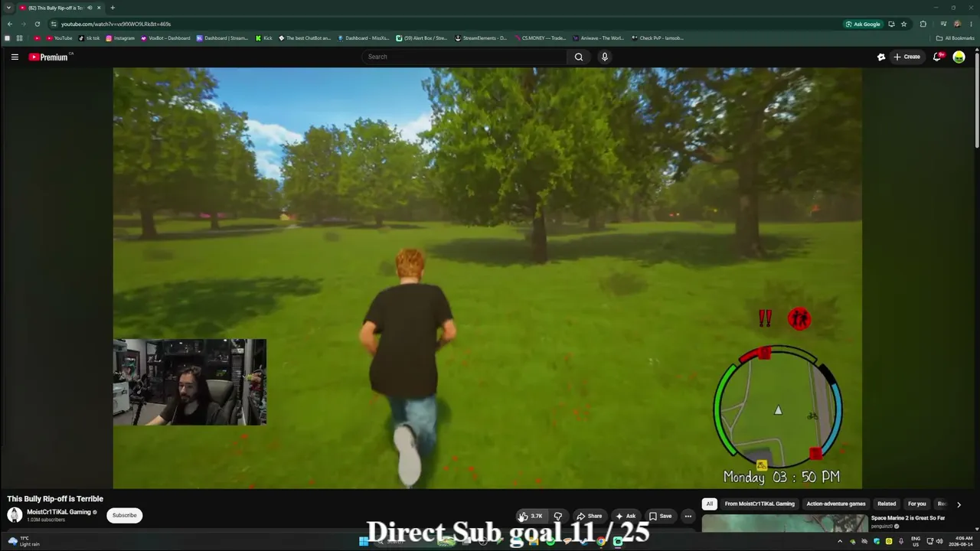Focus the browser address bar URL
Screen dimensions: 980x551
tap(116, 24)
